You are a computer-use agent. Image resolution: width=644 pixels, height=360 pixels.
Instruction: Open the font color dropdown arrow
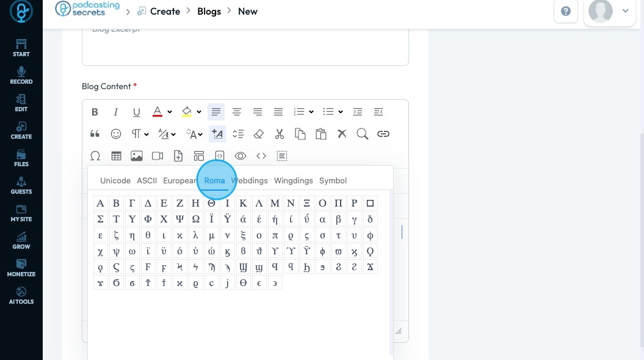click(x=170, y=112)
